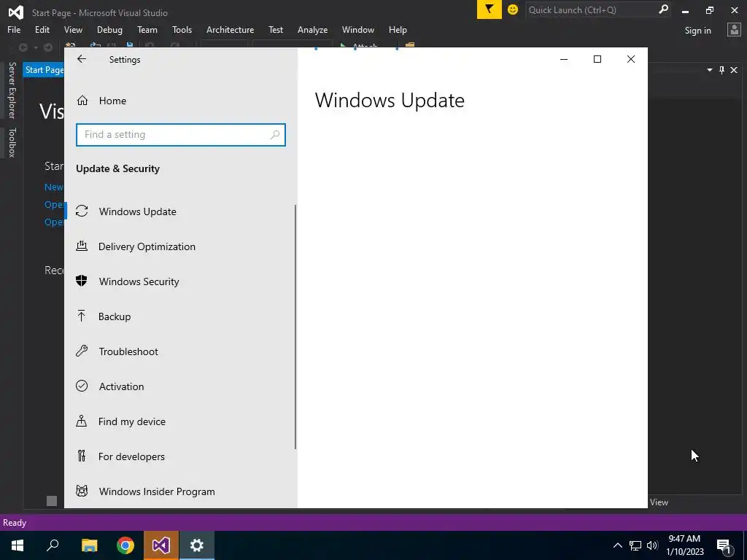Open Window Position dropdown on Start Page panel

(710, 70)
